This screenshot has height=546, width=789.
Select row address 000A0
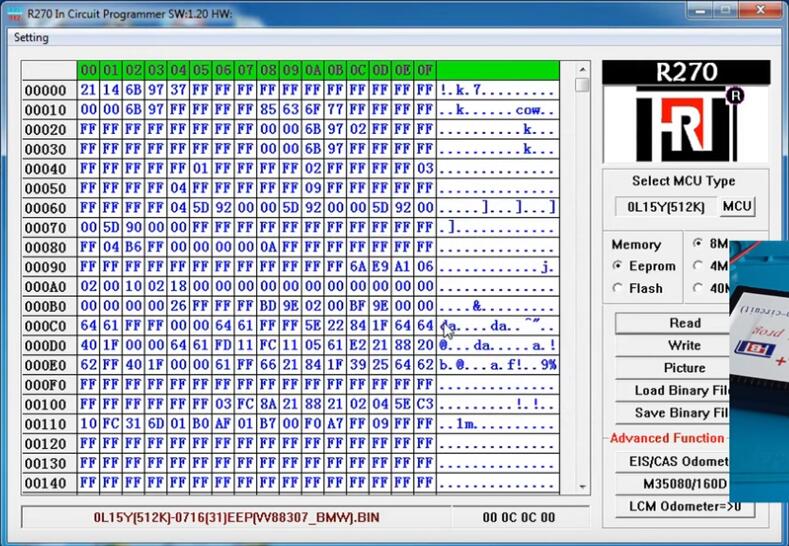[49, 287]
